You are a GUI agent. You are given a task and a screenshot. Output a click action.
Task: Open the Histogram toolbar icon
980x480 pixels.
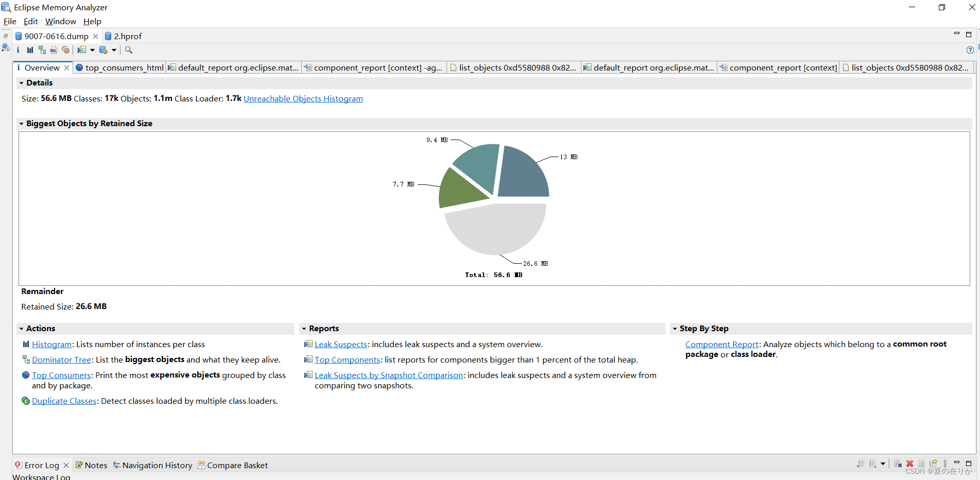[30, 50]
